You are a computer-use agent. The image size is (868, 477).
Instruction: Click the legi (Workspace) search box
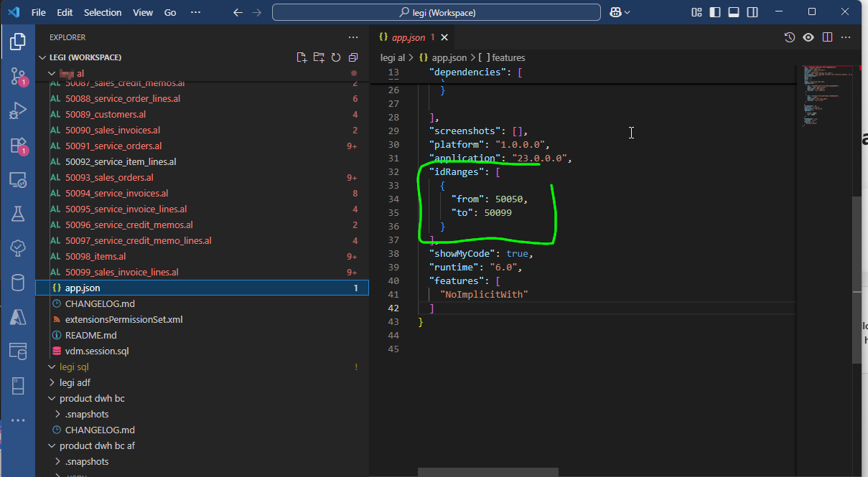(x=437, y=12)
